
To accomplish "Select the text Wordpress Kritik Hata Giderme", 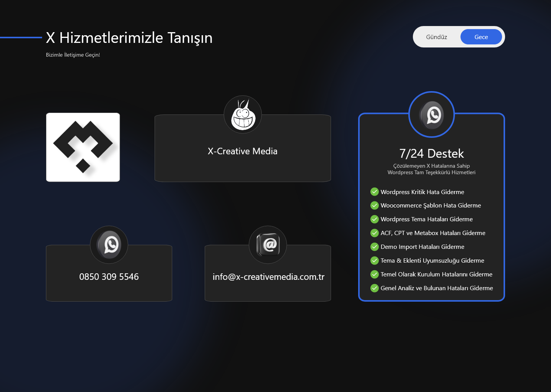I will 422,192.
